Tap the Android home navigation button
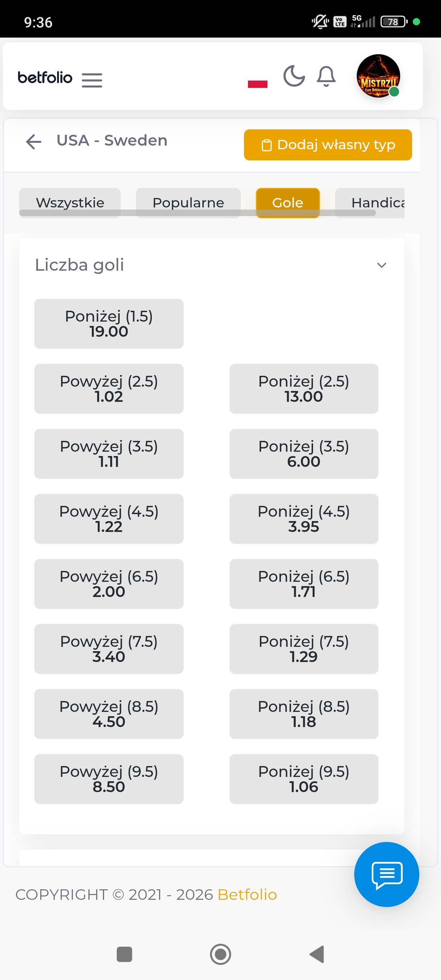441x980 pixels. click(220, 954)
